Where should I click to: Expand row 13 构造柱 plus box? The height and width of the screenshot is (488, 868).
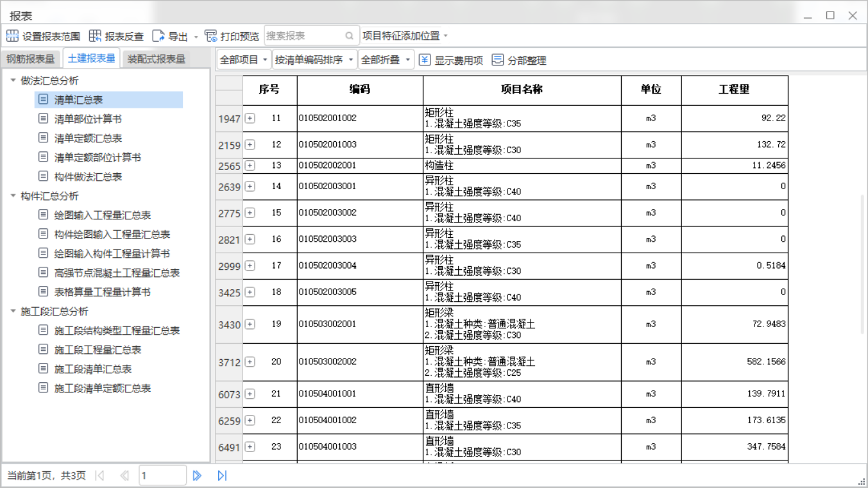click(250, 165)
